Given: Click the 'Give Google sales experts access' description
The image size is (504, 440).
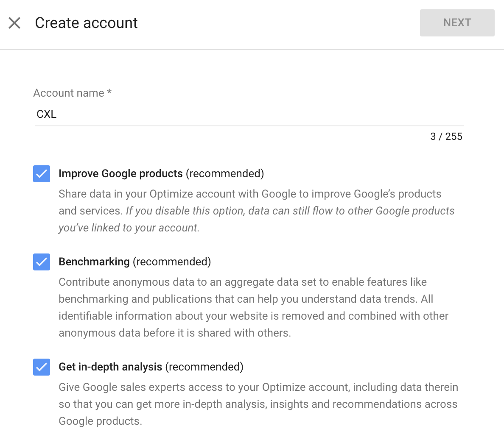Looking at the screenshot, I should (x=258, y=404).
